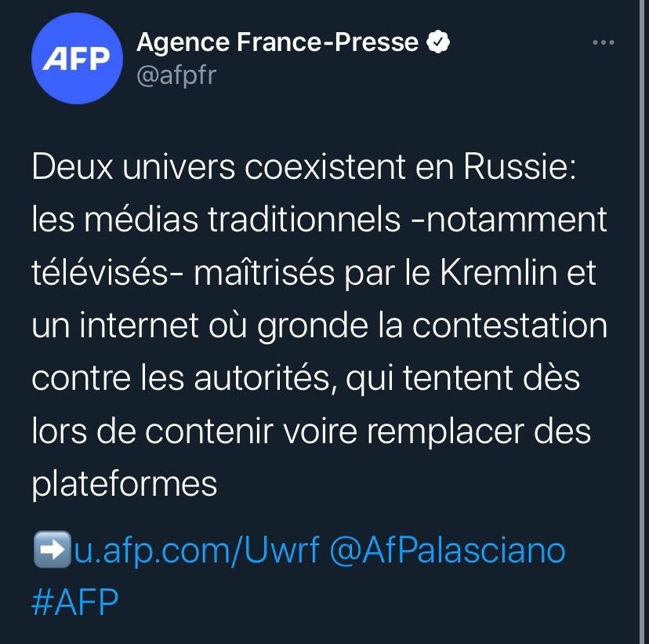Click the word 'télévisés-' in the tweet
The height and width of the screenshot is (644, 649).
pyautogui.click(x=100, y=273)
